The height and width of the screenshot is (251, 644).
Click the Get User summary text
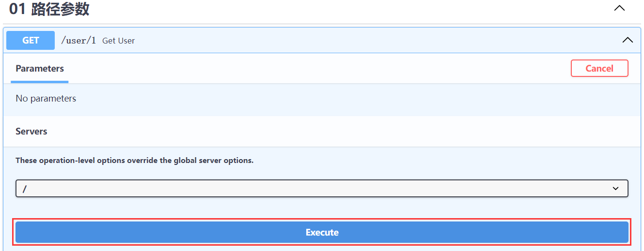[118, 41]
